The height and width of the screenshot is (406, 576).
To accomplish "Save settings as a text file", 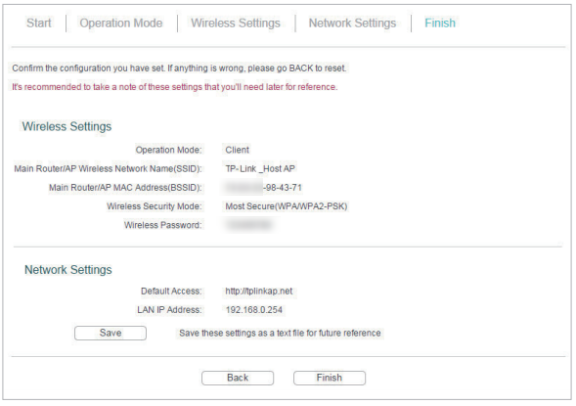I will point(110,333).
